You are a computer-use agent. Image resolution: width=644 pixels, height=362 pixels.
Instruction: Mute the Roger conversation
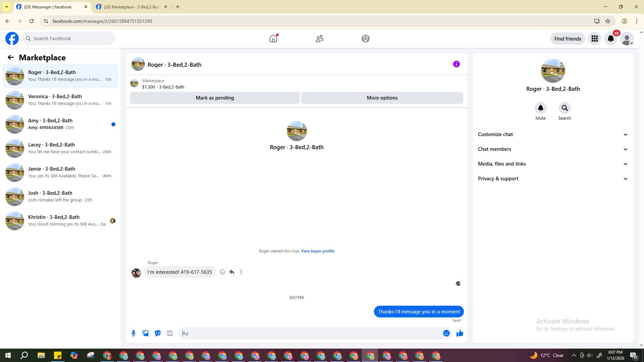540,108
